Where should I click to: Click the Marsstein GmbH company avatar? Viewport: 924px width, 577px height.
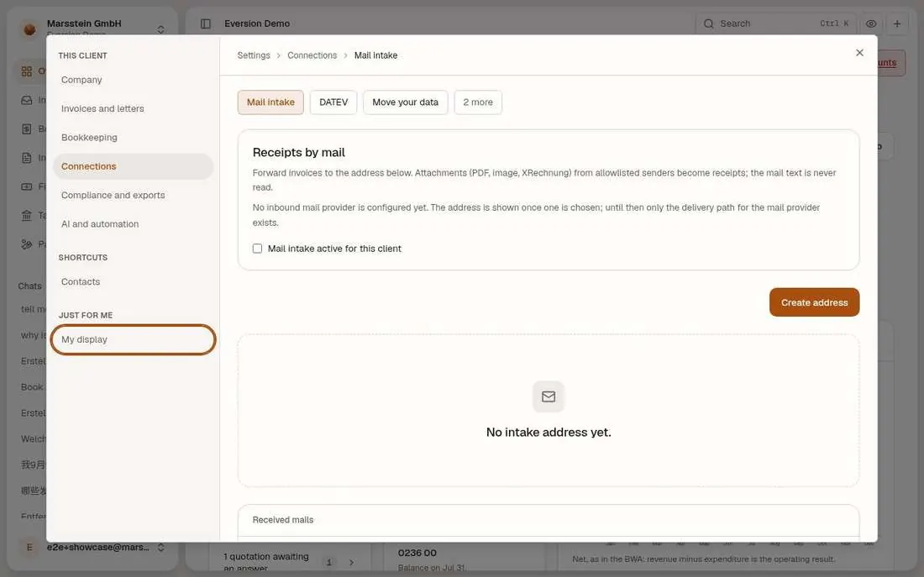(x=29, y=29)
